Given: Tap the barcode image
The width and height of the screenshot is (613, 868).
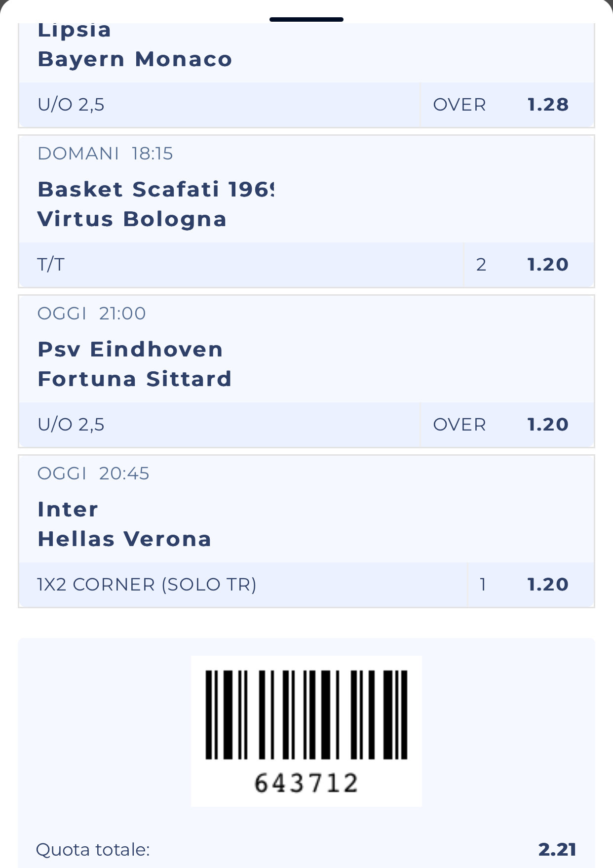Looking at the screenshot, I should click(306, 714).
